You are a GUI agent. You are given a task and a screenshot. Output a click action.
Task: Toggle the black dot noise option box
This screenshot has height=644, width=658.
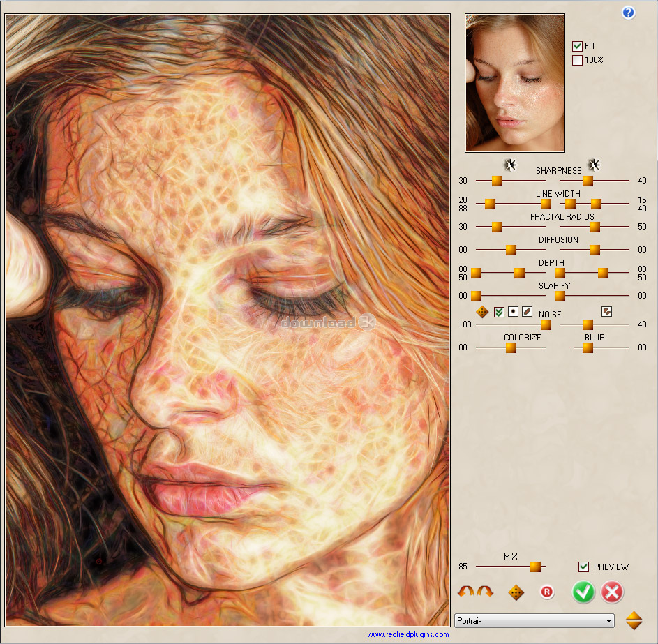point(513,312)
